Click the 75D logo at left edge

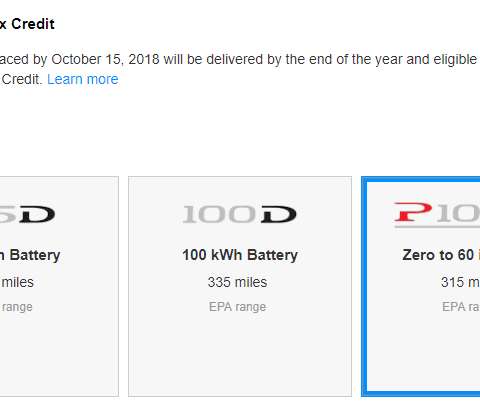pos(27,214)
